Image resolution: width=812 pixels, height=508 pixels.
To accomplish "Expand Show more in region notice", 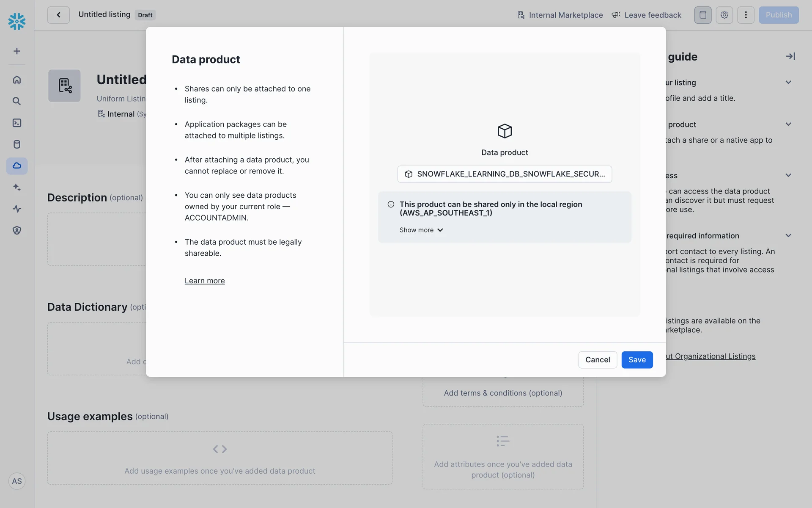I will tap(421, 230).
